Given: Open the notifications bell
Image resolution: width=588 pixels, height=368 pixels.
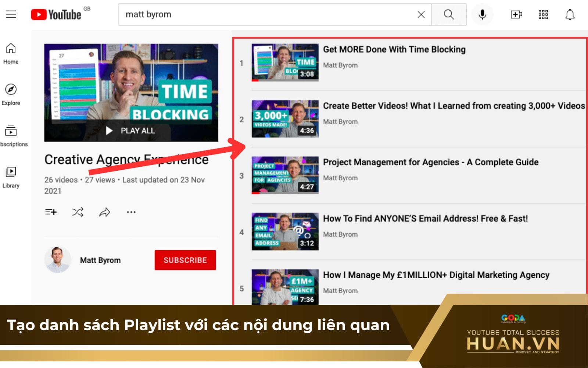Looking at the screenshot, I should (570, 14).
